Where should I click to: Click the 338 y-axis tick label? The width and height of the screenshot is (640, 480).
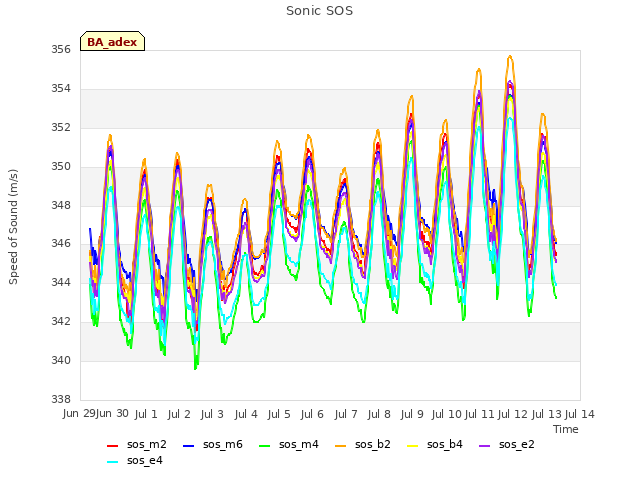[x=61, y=399]
